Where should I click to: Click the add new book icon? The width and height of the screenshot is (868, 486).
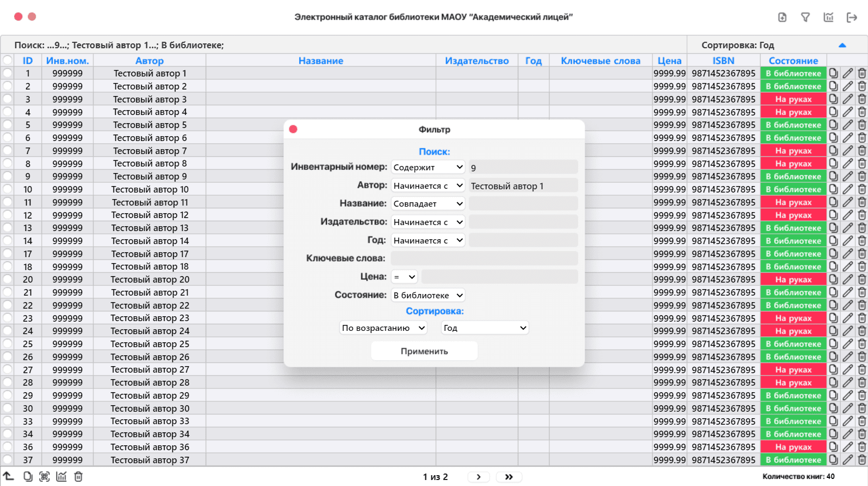(782, 17)
